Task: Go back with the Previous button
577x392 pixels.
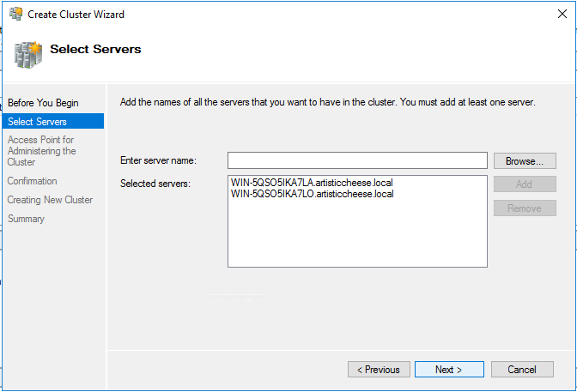Action: pos(379,370)
